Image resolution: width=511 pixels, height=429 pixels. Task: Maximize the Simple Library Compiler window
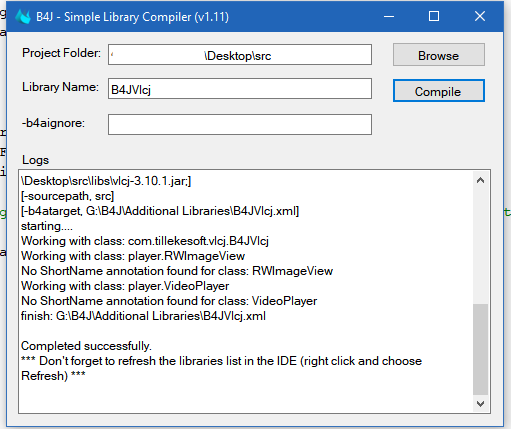(x=434, y=16)
